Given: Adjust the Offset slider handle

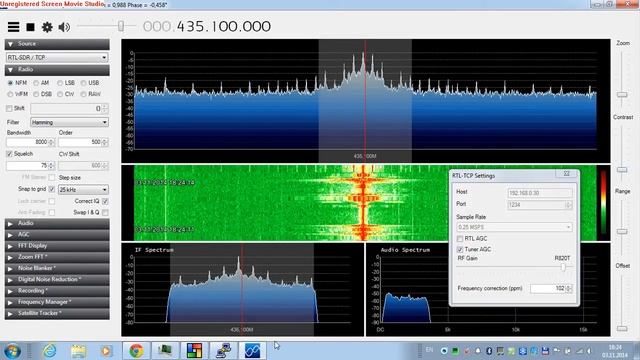Looking at the screenshot, I should 622,328.
